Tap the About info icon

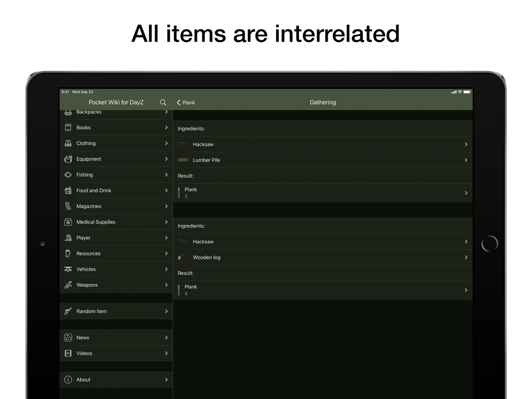[68, 380]
